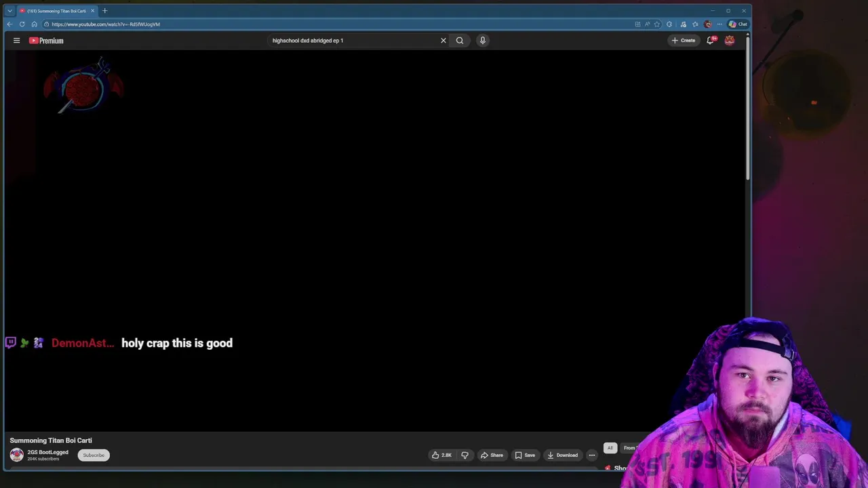Open read aloud icon in address bar
Image resolution: width=868 pixels, height=488 pixels.
coord(647,24)
